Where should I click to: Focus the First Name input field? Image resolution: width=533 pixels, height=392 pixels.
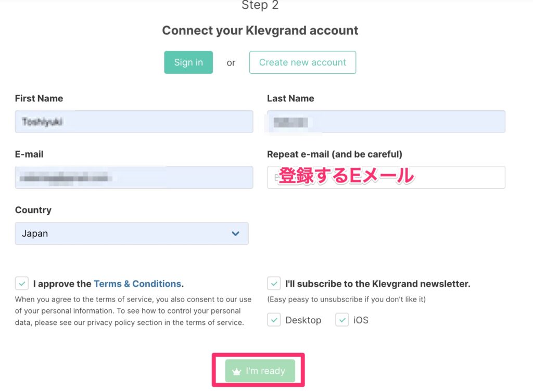click(134, 122)
